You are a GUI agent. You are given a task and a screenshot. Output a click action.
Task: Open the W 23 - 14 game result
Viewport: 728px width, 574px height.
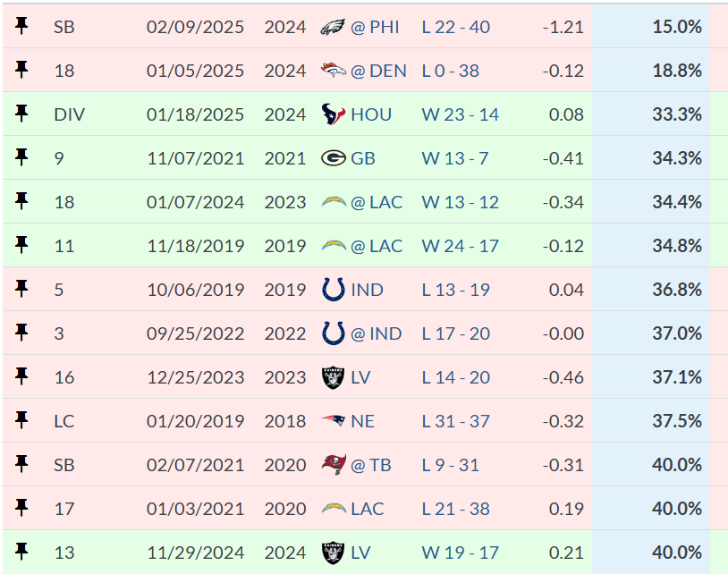point(460,114)
